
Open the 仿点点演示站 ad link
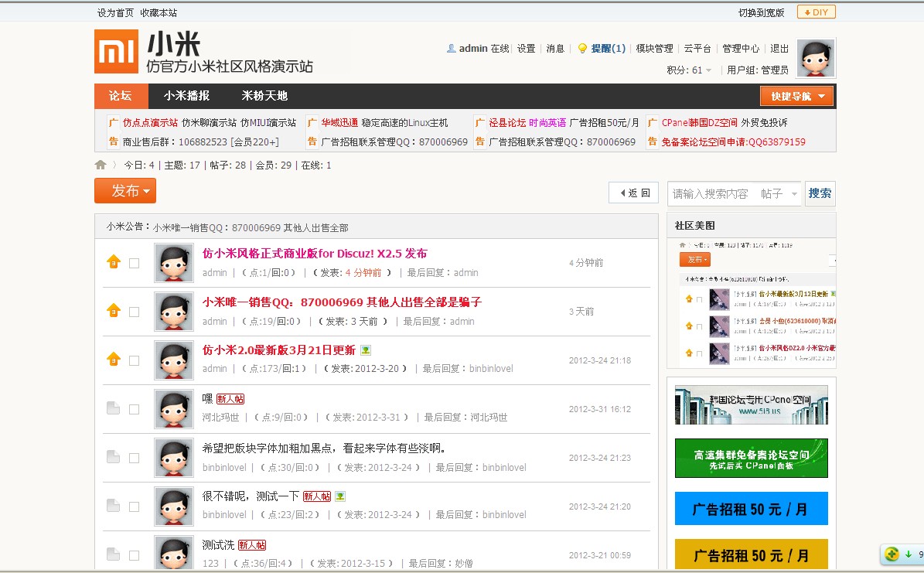150,123
